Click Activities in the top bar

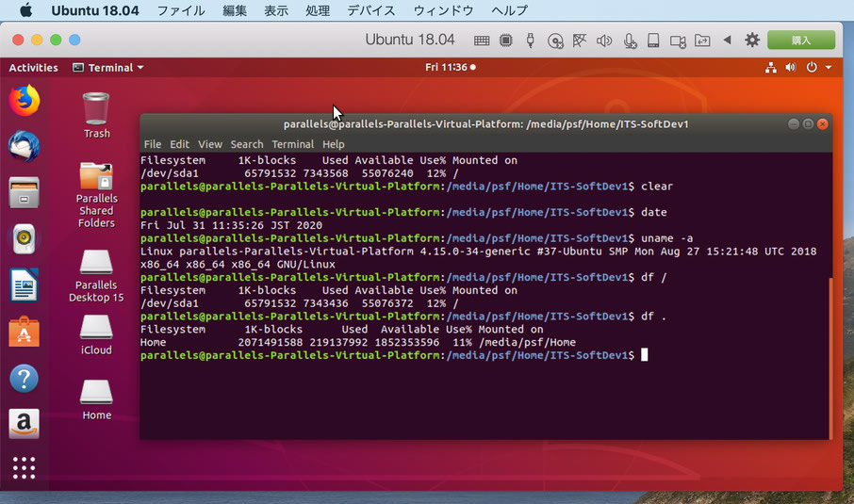[33, 68]
